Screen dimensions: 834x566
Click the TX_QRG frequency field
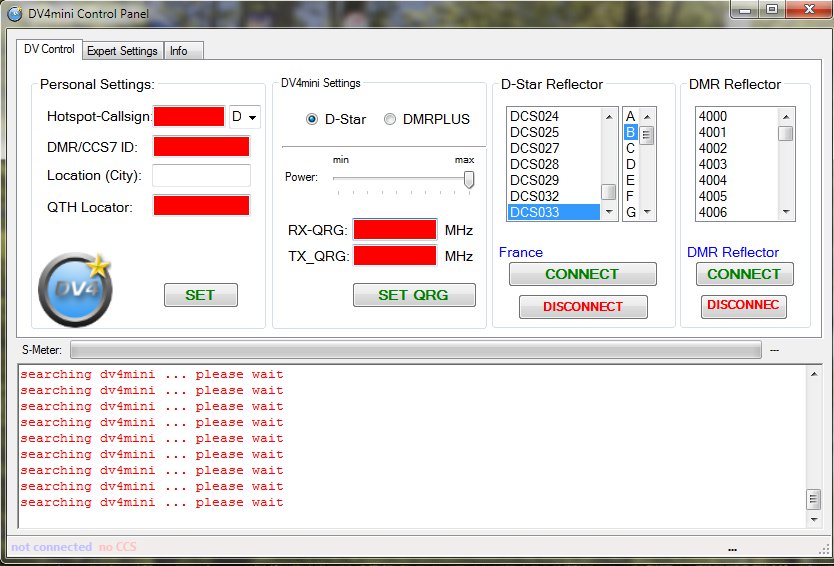[x=395, y=255]
